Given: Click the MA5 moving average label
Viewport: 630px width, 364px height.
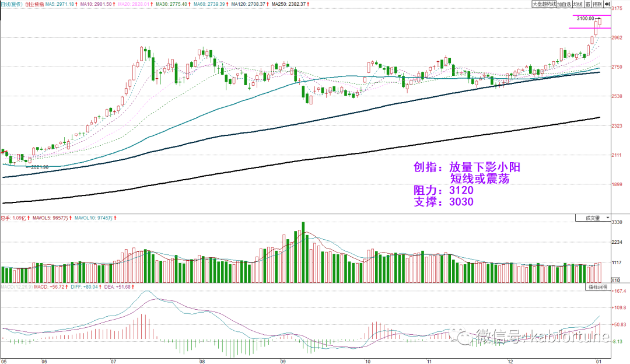Looking at the screenshot, I should click(61, 4).
